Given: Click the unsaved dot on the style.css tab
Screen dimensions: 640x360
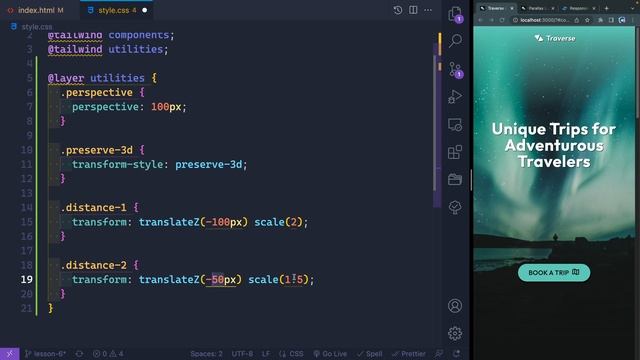Looking at the screenshot, I should tap(144, 10).
